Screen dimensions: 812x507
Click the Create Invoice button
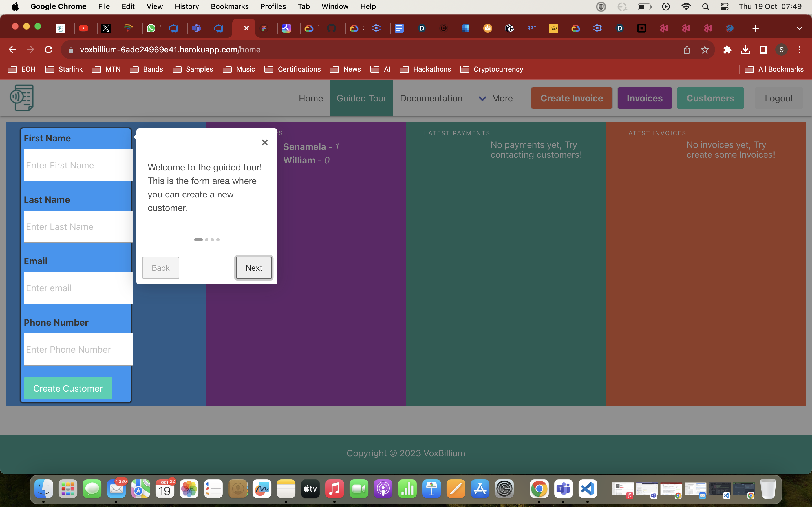(x=572, y=98)
